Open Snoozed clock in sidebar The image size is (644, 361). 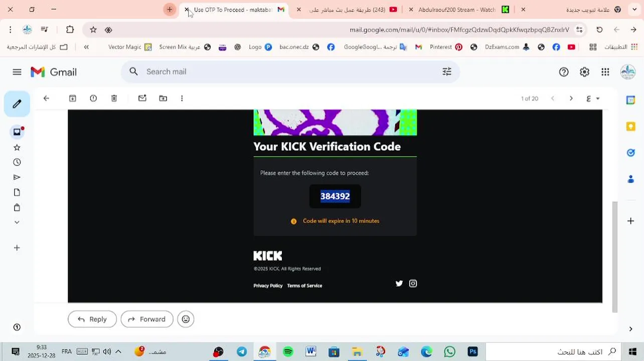tap(17, 162)
